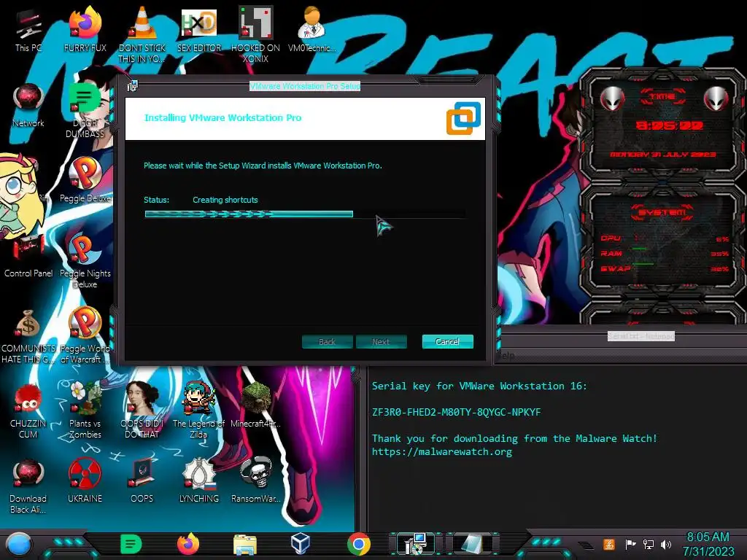Open the HOOKED ON XONIX desktop icon
Image resolution: width=747 pixels, height=560 pixels.
pos(255,35)
